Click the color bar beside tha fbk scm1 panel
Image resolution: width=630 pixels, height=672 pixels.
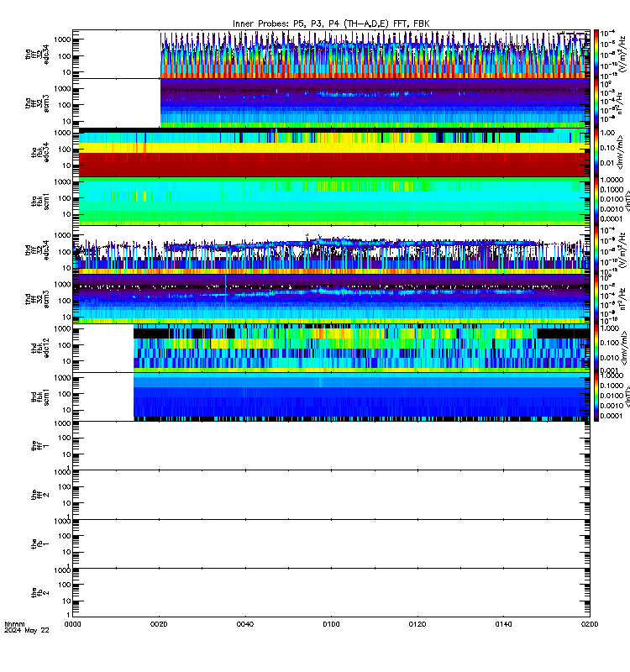(x=596, y=201)
